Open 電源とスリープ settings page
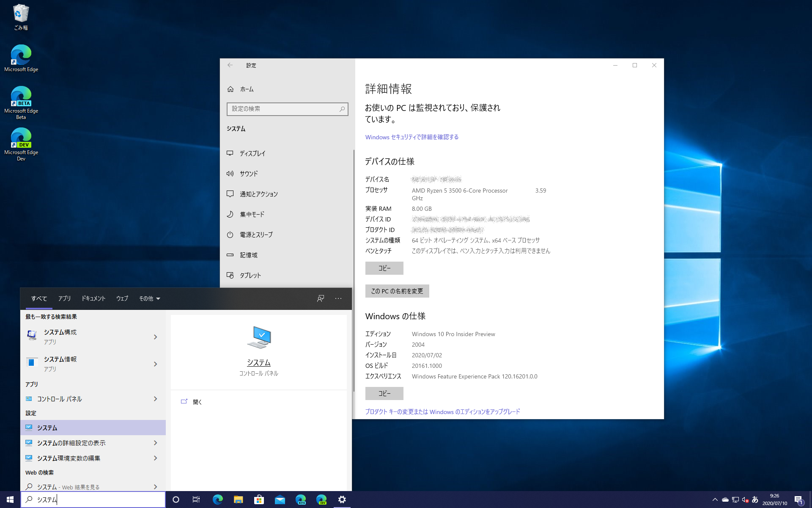 288,235
